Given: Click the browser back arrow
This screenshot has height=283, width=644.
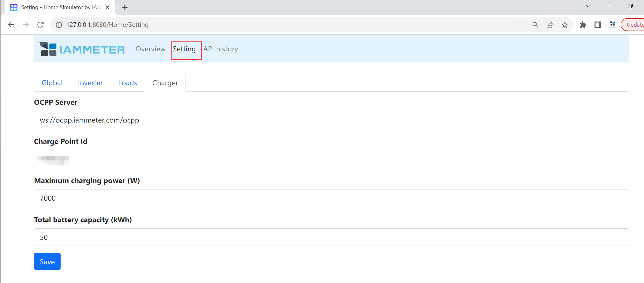Looking at the screenshot, I should 11,25.
